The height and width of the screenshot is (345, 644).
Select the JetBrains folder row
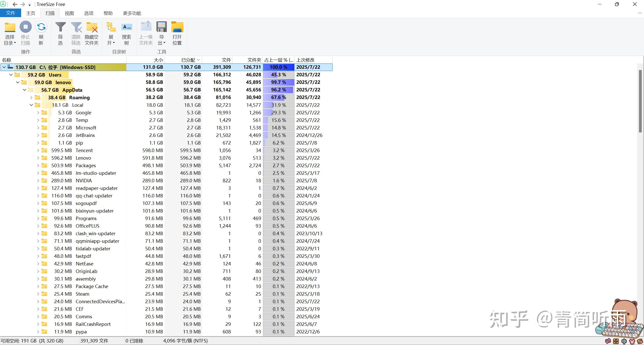pyautogui.click(x=85, y=135)
